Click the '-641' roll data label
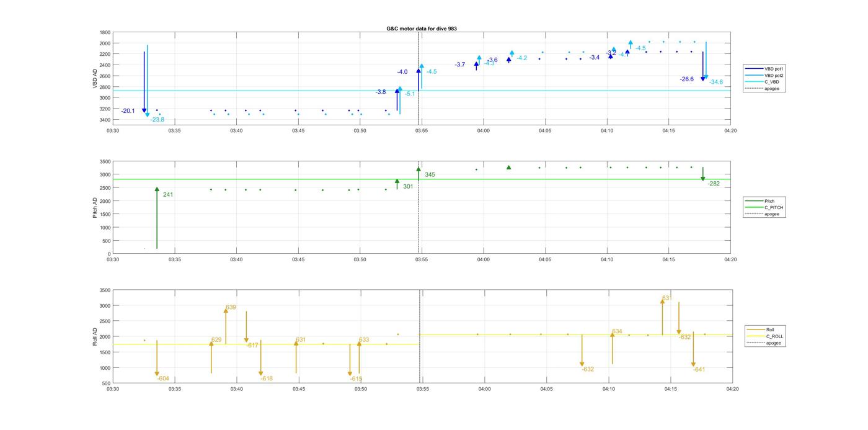 [699, 369]
